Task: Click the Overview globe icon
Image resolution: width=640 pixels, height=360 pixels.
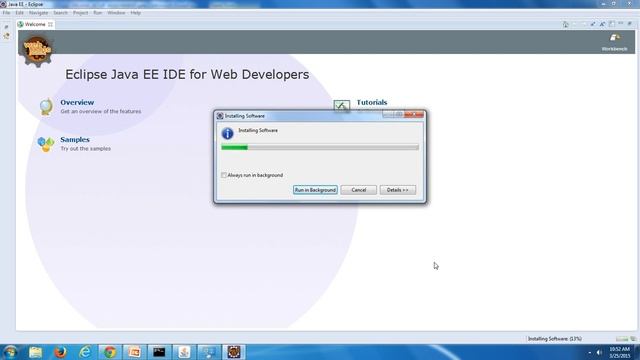Action: tap(46, 107)
